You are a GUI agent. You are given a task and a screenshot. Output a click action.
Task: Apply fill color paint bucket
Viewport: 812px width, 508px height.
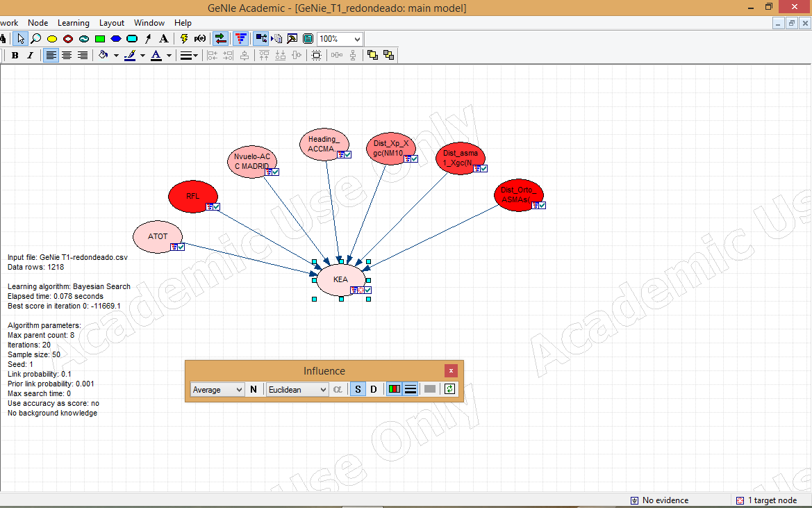(x=103, y=56)
